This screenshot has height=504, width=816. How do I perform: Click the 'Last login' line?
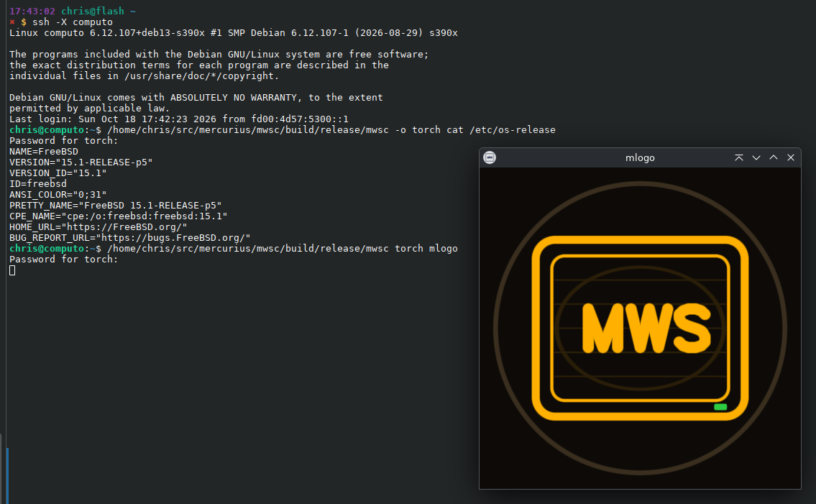tap(179, 119)
